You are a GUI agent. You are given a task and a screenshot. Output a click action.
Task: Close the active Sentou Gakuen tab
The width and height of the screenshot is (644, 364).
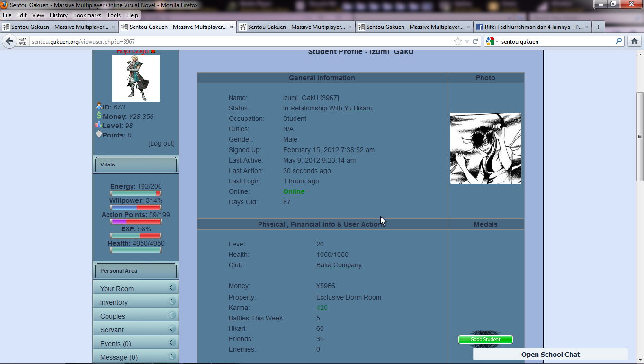(232, 27)
